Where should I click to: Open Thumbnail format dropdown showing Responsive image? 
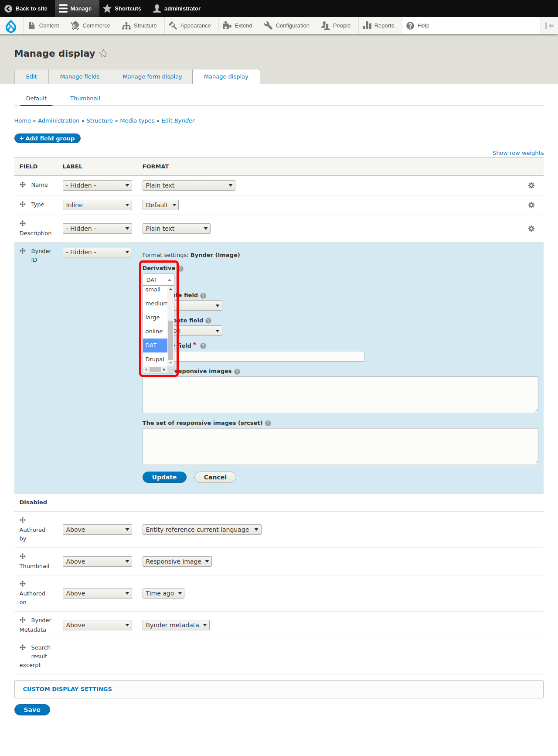tap(177, 561)
